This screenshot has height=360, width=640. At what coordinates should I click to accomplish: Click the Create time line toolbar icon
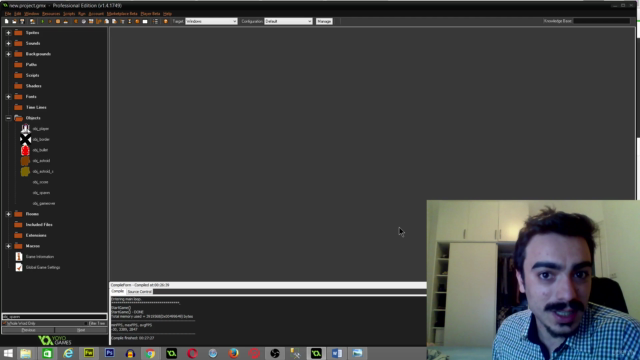click(x=130, y=21)
